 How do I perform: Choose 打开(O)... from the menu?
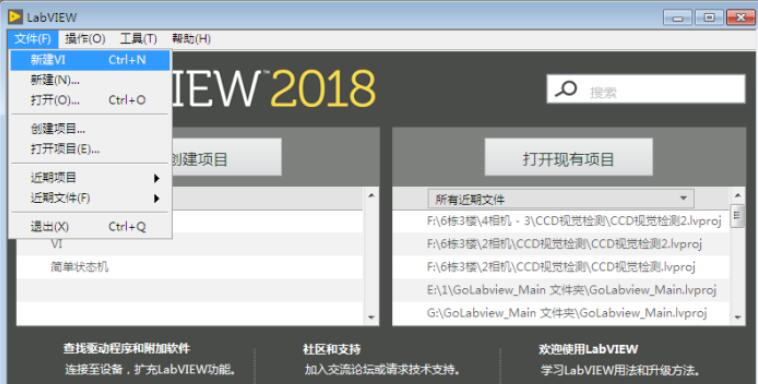(90, 100)
